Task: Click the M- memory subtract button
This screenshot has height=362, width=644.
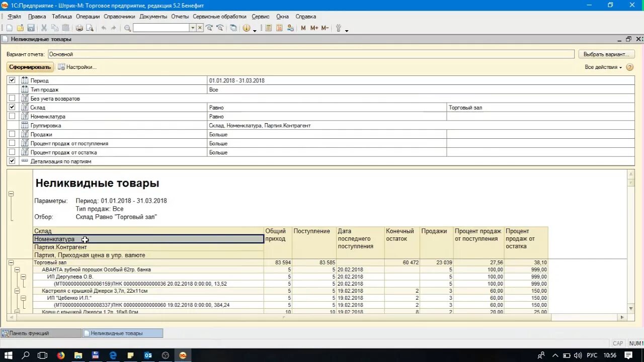Action: [x=325, y=28]
